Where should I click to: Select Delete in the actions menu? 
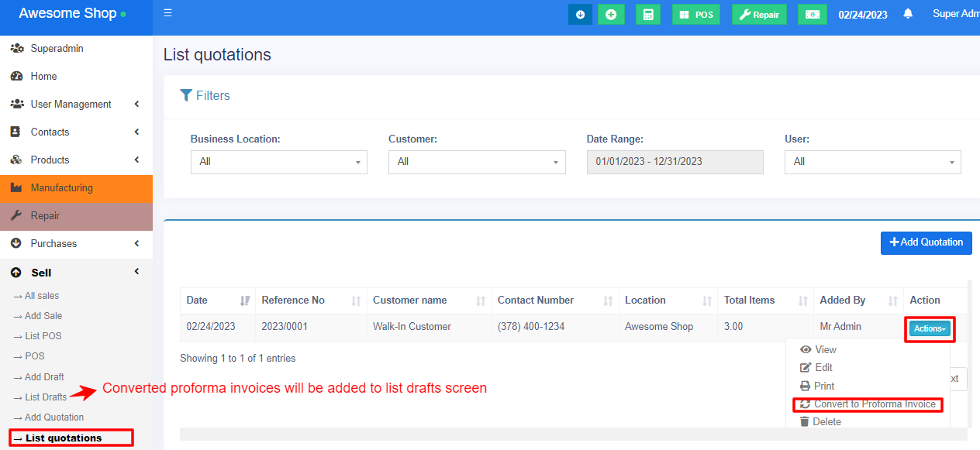826,422
